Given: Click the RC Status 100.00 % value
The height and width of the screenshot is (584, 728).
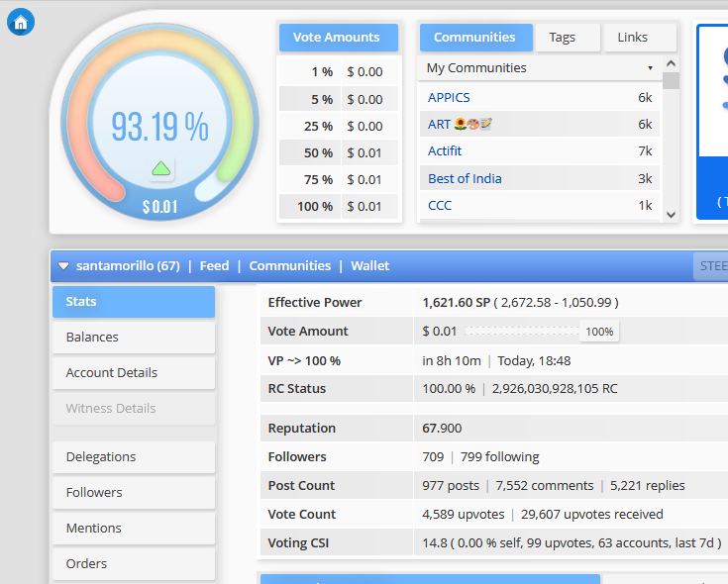Looking at the screenshot, I should point(449,389).
